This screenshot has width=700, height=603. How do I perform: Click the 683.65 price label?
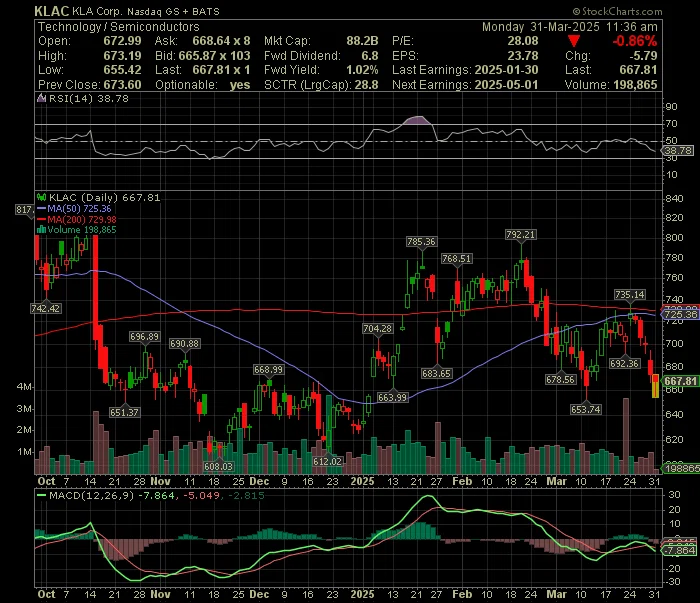pyautogui.click(x=436, y=373)
